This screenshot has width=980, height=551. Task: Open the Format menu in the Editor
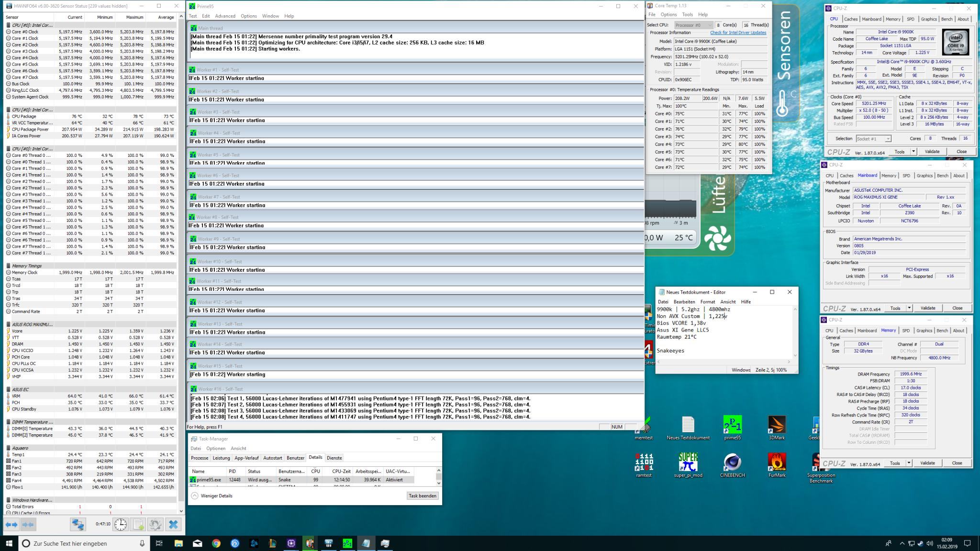707,302
